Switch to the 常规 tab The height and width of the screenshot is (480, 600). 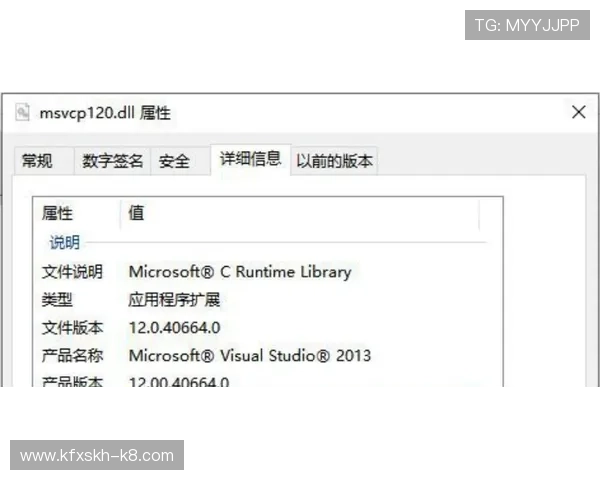click(x=44, y=161)
